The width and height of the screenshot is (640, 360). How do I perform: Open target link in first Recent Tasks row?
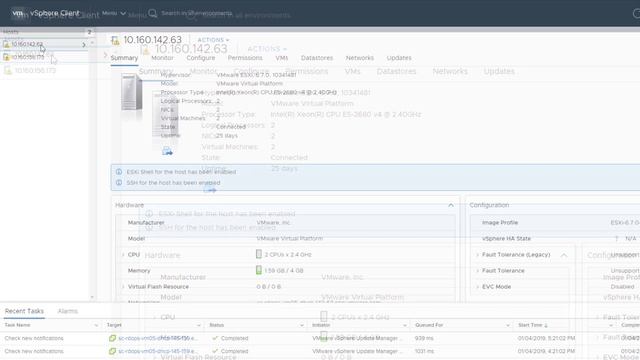pos(158,338)
